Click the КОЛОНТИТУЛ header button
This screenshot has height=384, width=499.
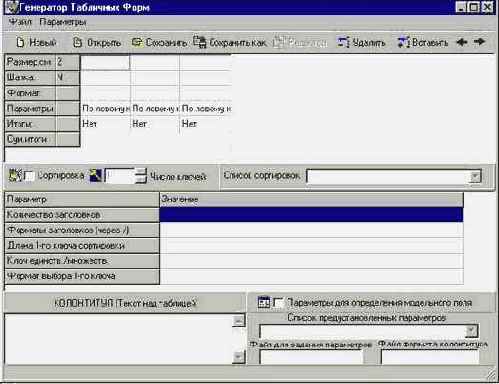pos(125,303)
